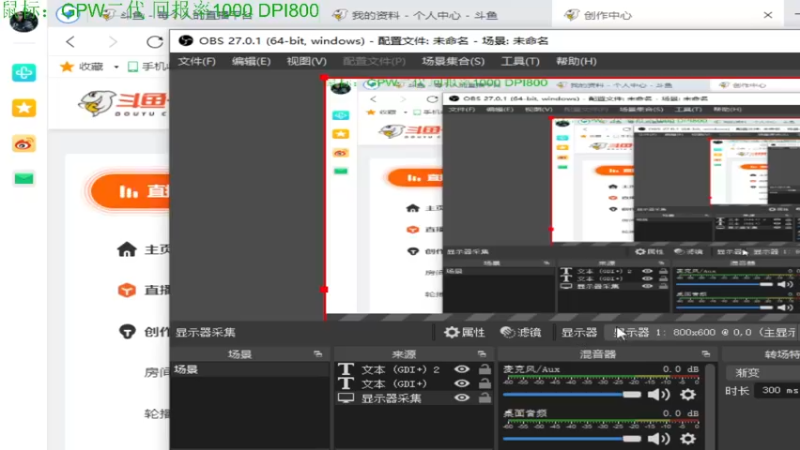Open the 帮助(H) menu in OBS
Image resolution: width=800 pixels, height=450 pixels.
coord(576,61)
